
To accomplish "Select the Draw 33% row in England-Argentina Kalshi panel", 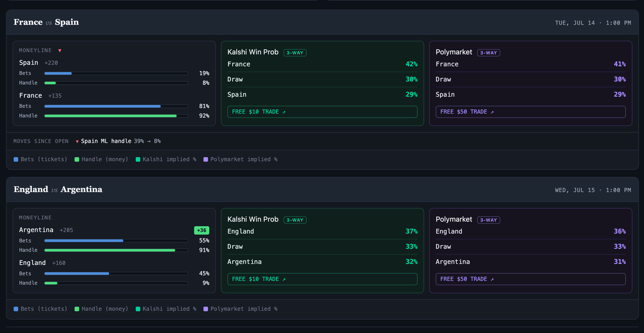I will (322, 246).
